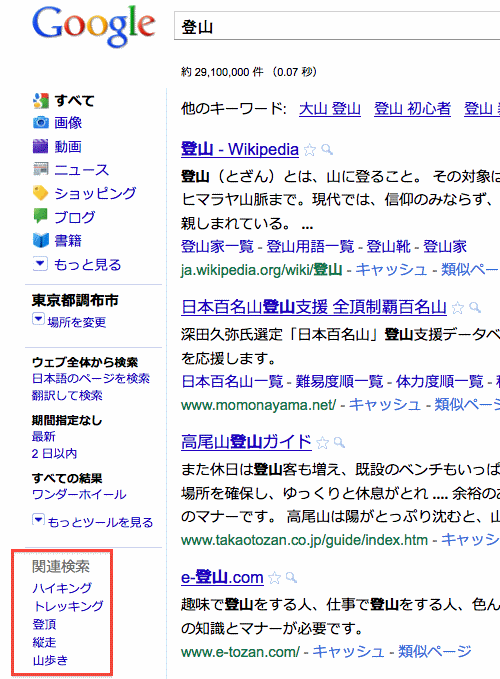This screenshot has width=500, height=679.
Task: Open 日本百名山一覧 sitelink
Action: [232, 382]
